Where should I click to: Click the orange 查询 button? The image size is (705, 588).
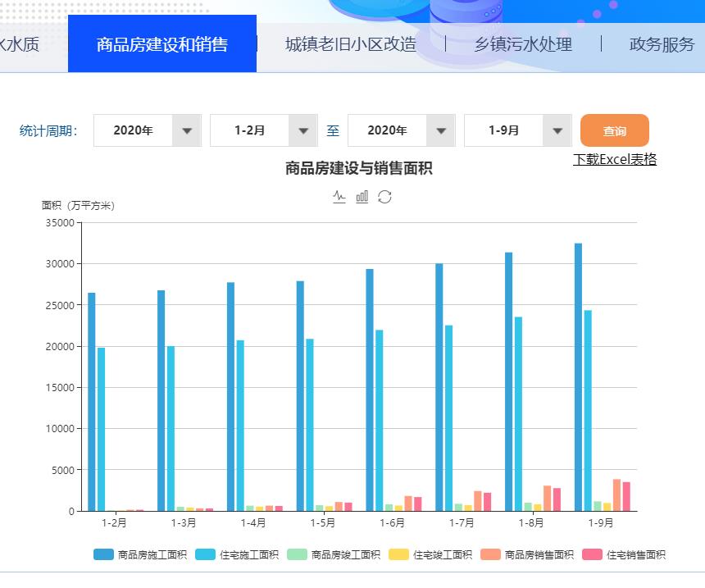tap(614, 130)
